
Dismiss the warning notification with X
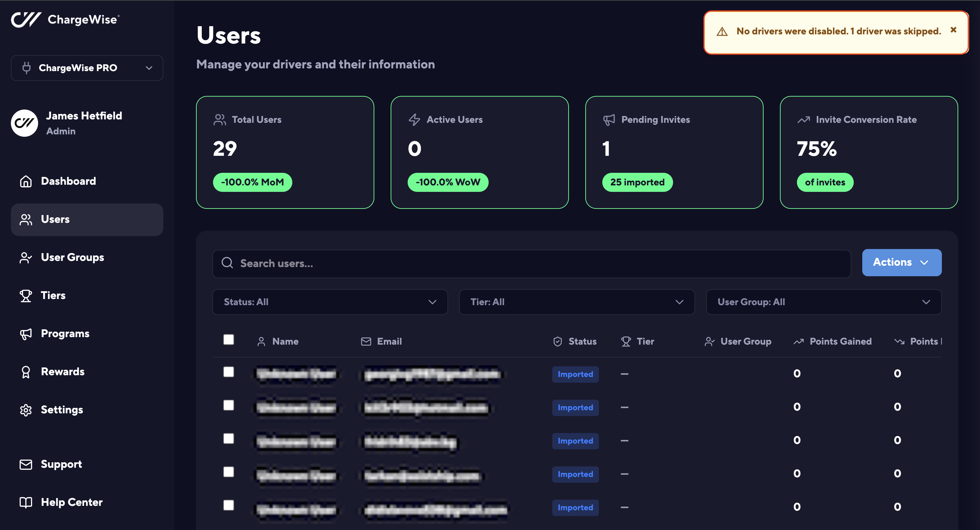point(953,30)
